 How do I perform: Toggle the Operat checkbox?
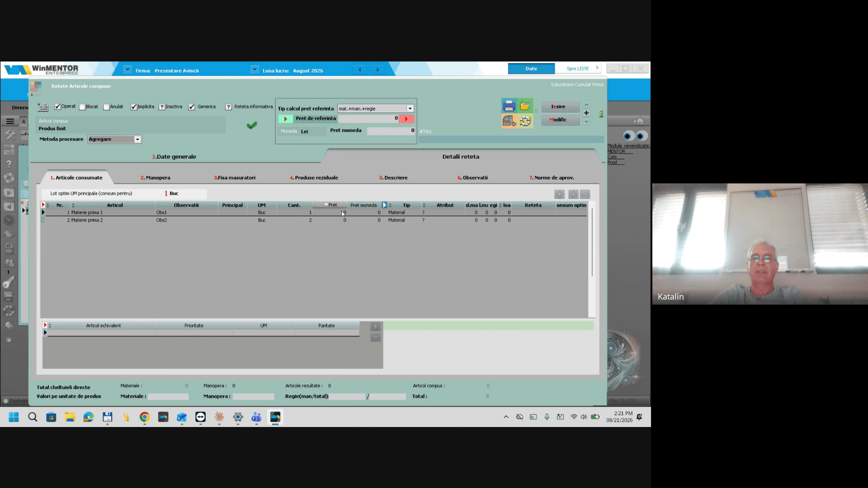coord(57,107)
